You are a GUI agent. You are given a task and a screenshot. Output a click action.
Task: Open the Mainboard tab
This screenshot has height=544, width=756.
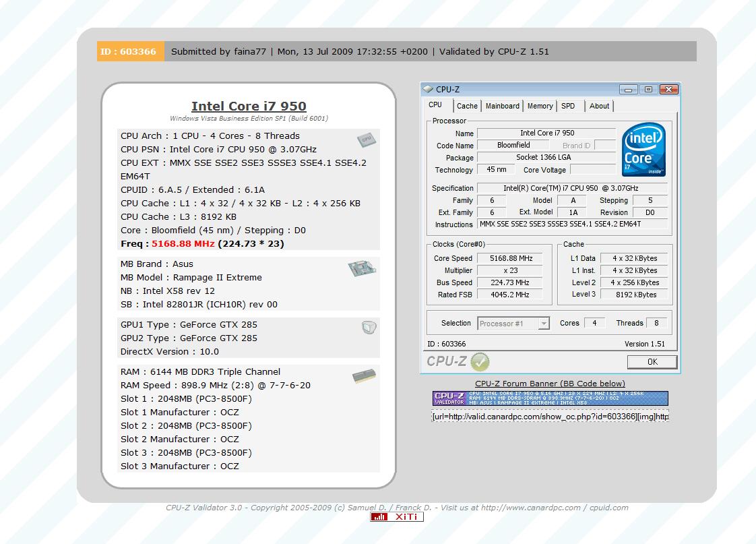503,106
